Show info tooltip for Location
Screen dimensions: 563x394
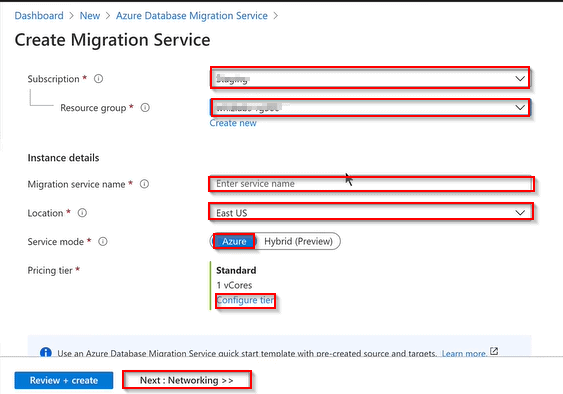(x=82, y=213)
